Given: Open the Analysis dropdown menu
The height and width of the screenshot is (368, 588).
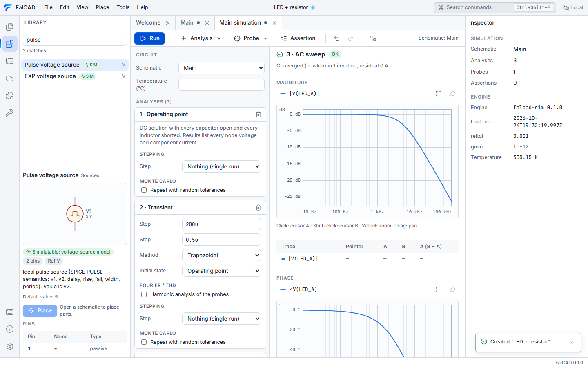Looking at the screenshot, I should coord(201,38).
